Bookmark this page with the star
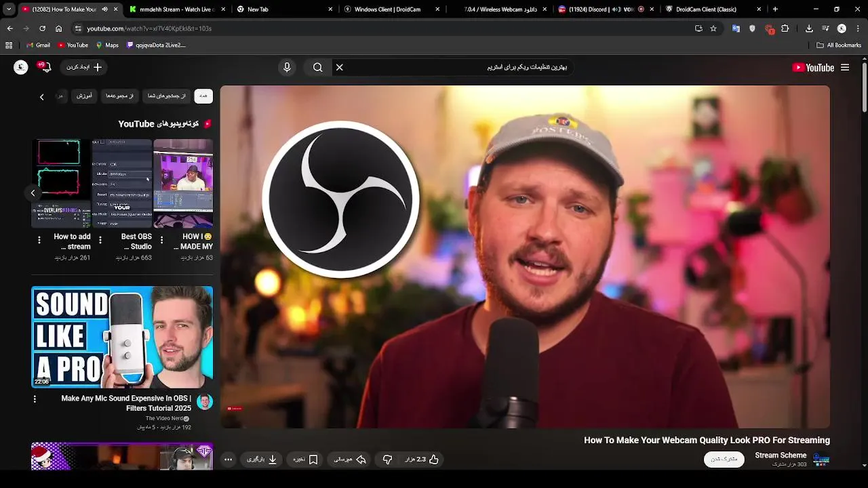 click(x=713, y=28)
